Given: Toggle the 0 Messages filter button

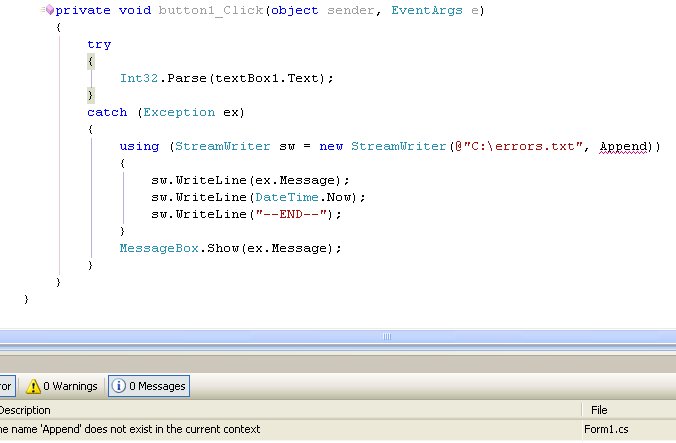Looking at the screenshot, I should click(147, 386).
